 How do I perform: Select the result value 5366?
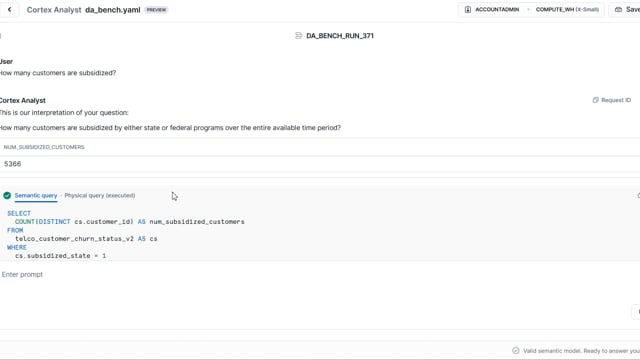[x=13, y=164]
